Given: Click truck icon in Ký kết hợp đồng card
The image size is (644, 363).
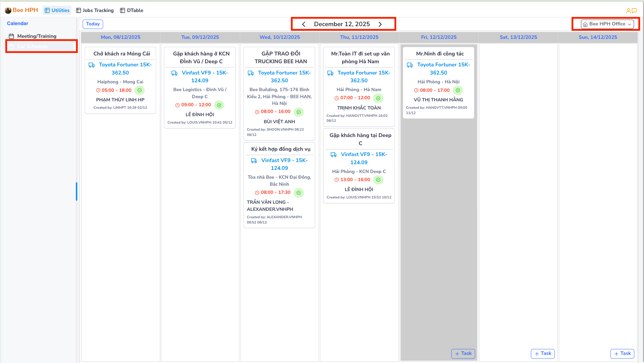Looking at the screenshot, I should point(254,161).
